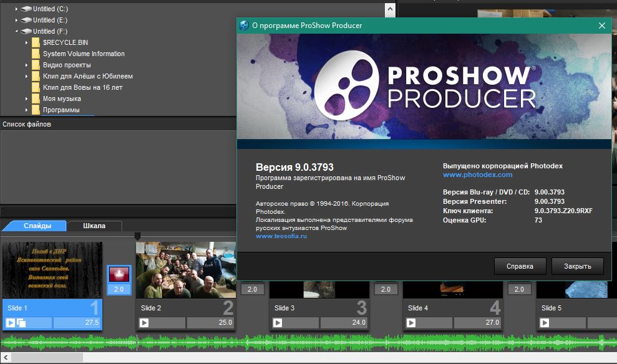617x364 pixels.
Task: Edit Slide 4 duration 27.0
Action: [477, 323]
